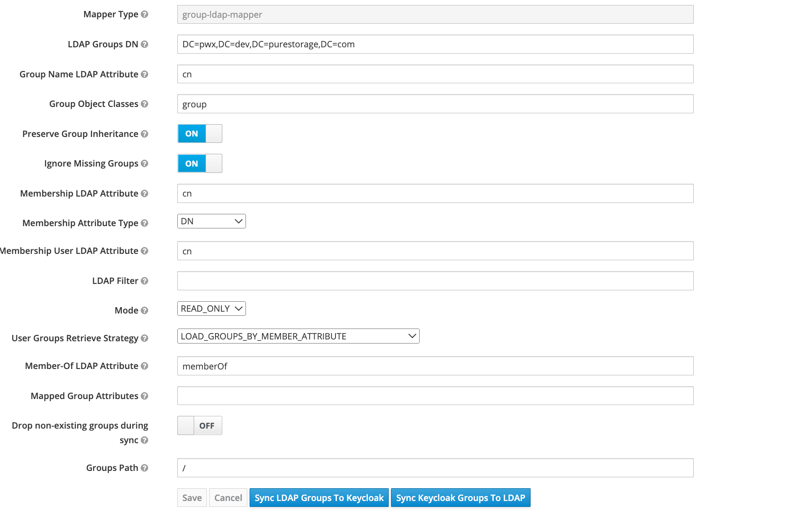Enable Drop non-existing groups during sync
This screenshot has width=812, height=526.
click(x=200, y=425)
